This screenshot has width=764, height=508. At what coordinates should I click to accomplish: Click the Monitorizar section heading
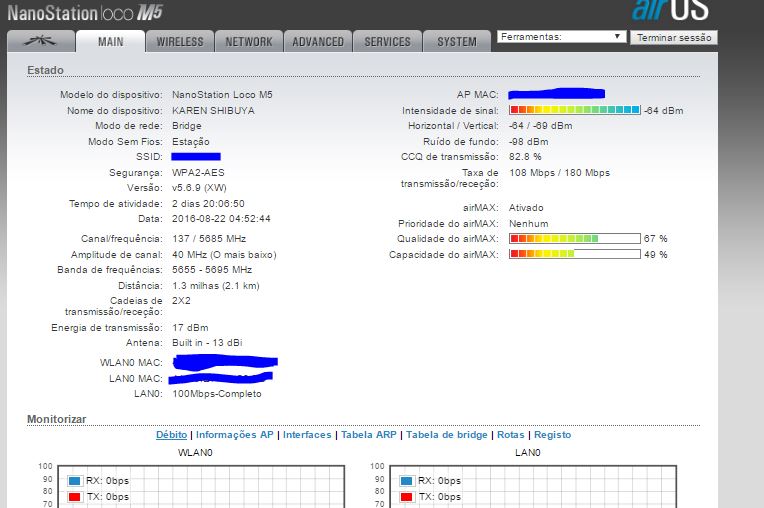pos(57,419)
